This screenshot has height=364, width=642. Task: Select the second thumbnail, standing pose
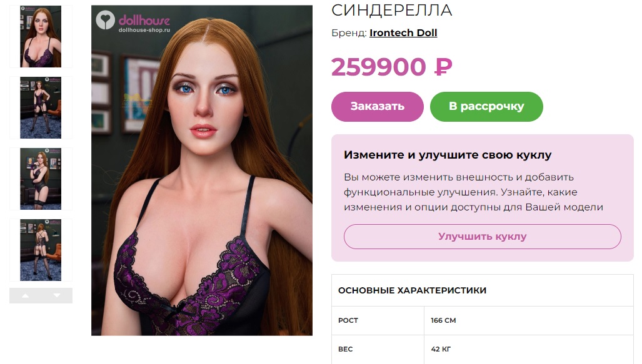click(41, 107)
